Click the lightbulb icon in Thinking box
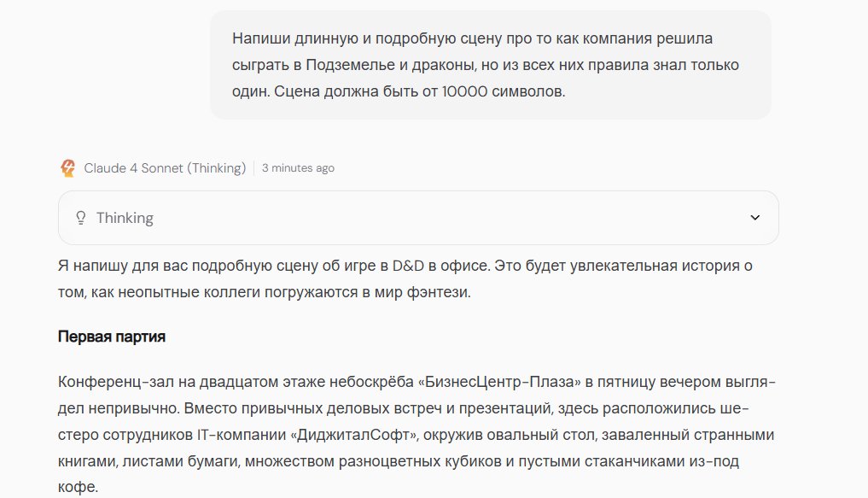This screenshot has width=868, height=498. (81, 218)
